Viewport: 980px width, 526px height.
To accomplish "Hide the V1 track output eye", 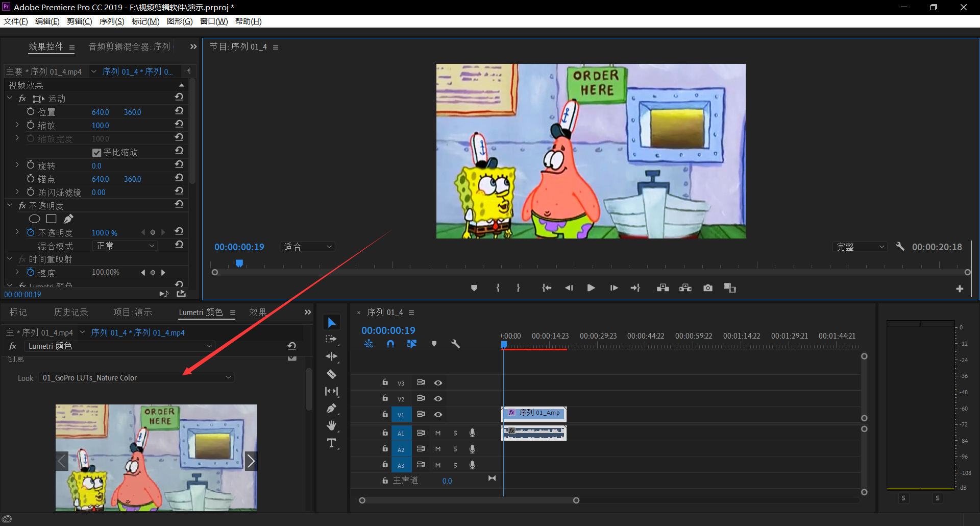I will click(438, 415).
